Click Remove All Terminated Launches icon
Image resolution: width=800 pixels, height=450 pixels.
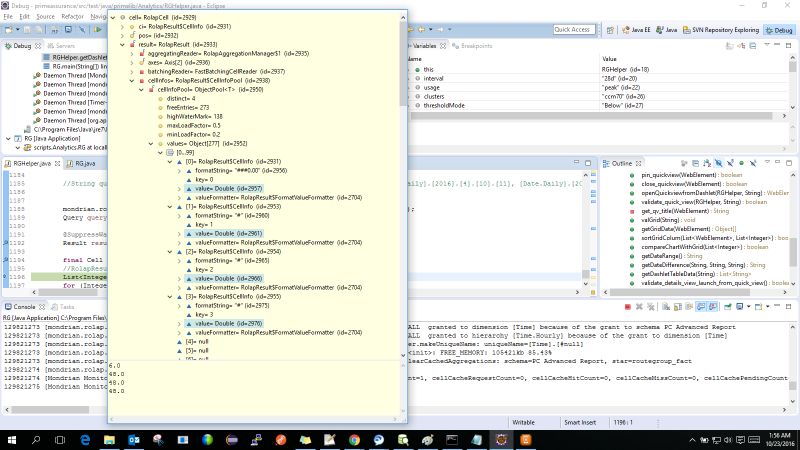pyautogui.click(x=651, y=307)
